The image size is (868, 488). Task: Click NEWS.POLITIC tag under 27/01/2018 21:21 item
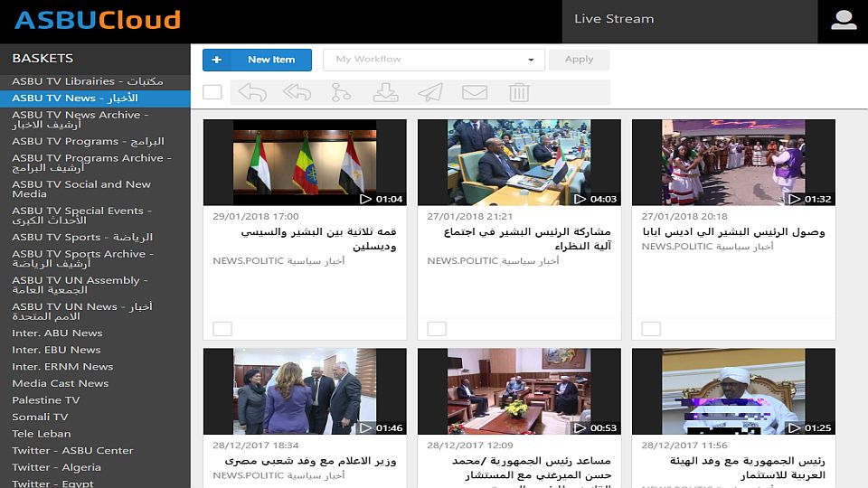coord(493,260)
